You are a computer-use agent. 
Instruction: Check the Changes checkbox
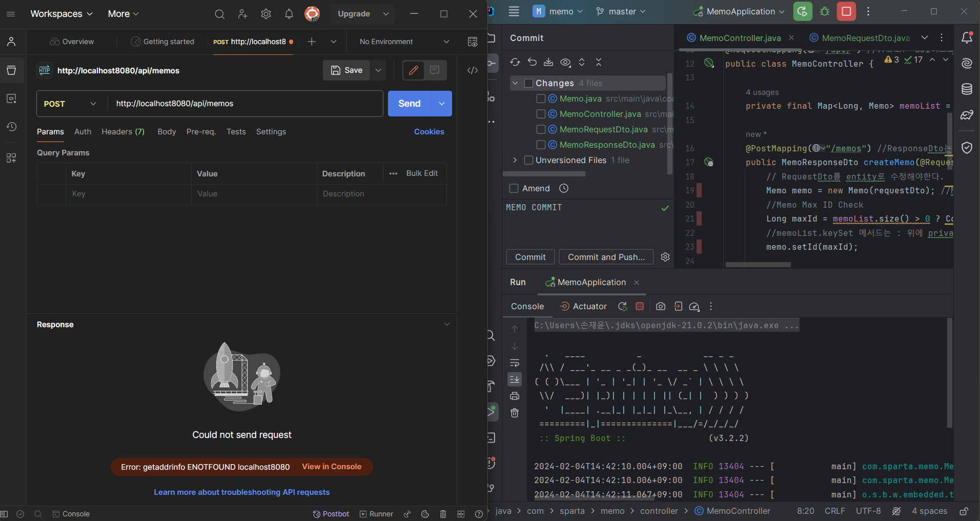pyautogui.click(x=529, y=83)
